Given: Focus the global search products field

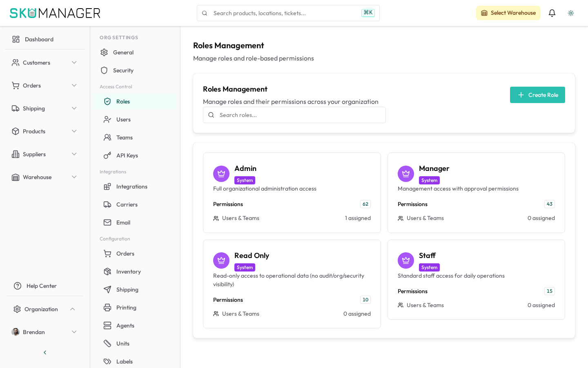Looking at the screenshot, I should coord(288,13).
